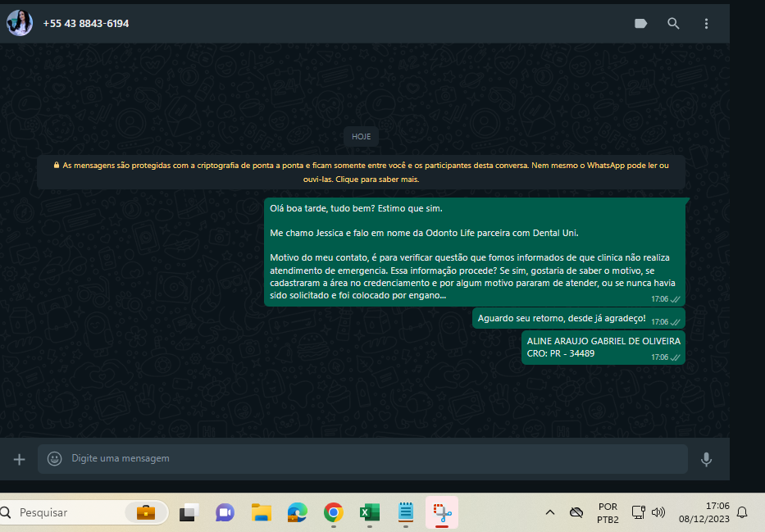
Task: Launch Microsoft Edge from taskbar
Action: (297, 512)
